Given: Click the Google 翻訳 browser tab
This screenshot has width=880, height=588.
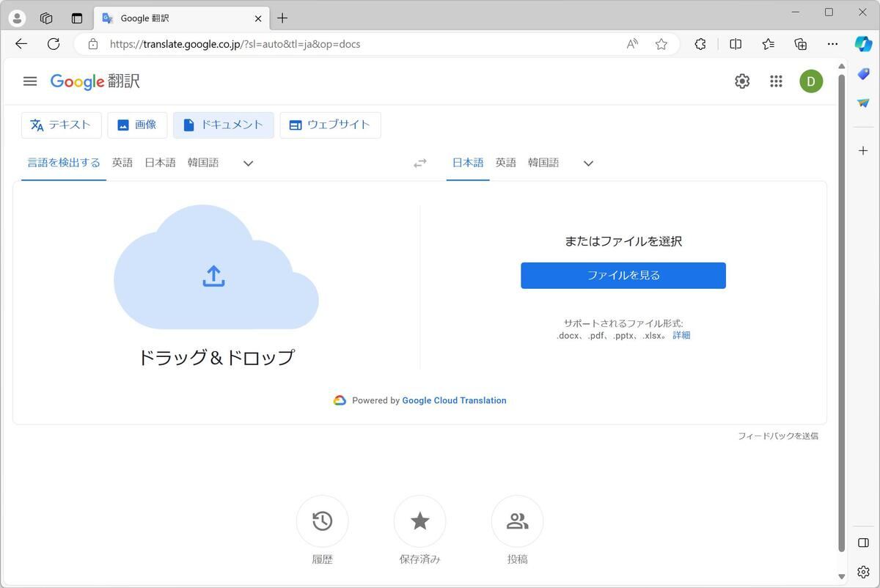Looking at the screenshot, I should [x=182, y=18].
